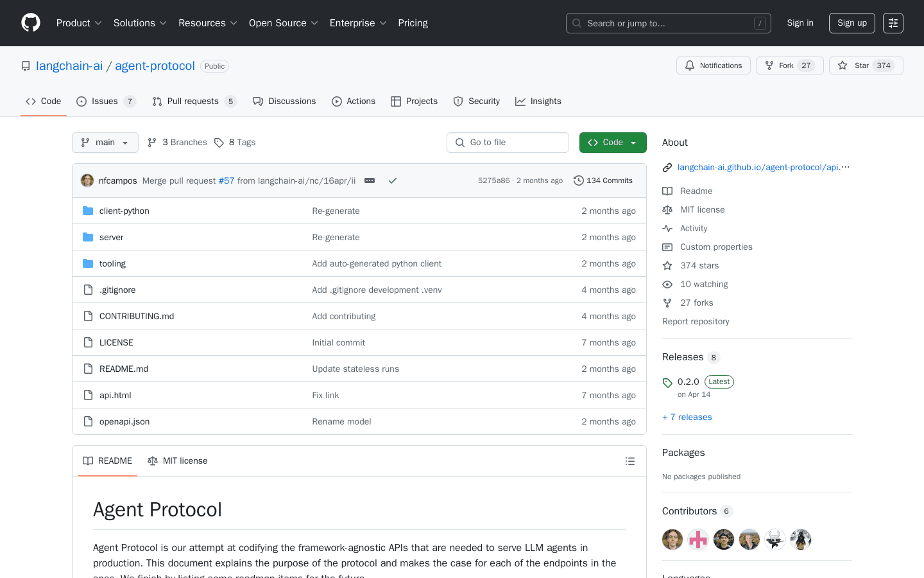This screenshot has width=924, height=578.
Task: Click the Go to file field
Action: pos(508,142)
